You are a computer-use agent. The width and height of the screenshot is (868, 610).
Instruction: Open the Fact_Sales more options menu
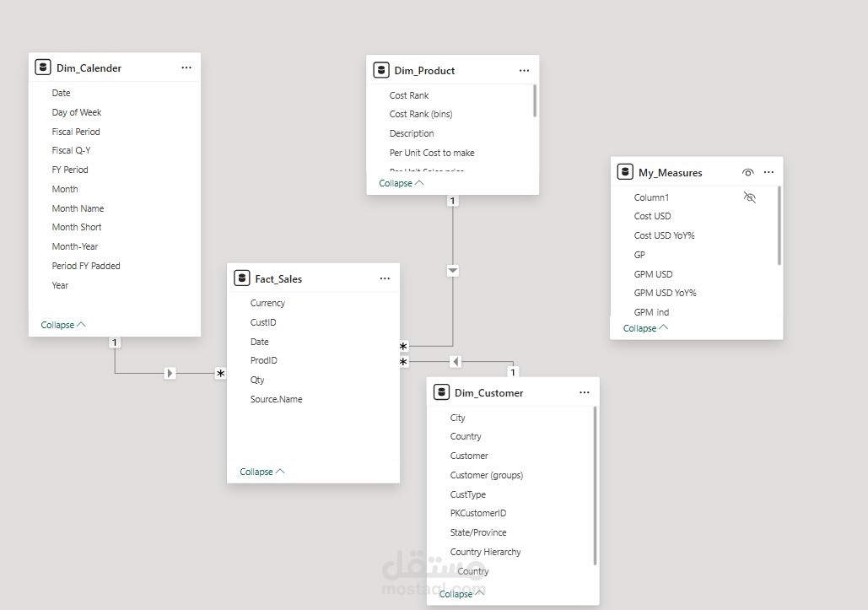(x=385, y=278)
